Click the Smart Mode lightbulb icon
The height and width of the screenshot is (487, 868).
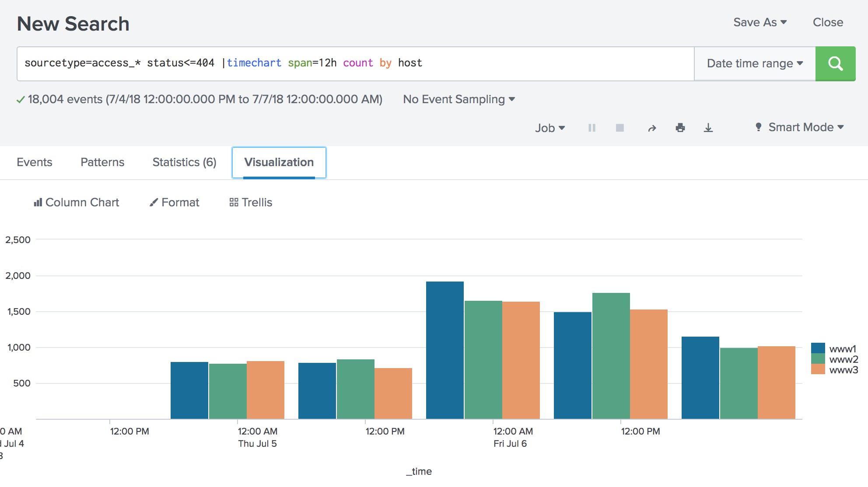click(x=758, y=127)
